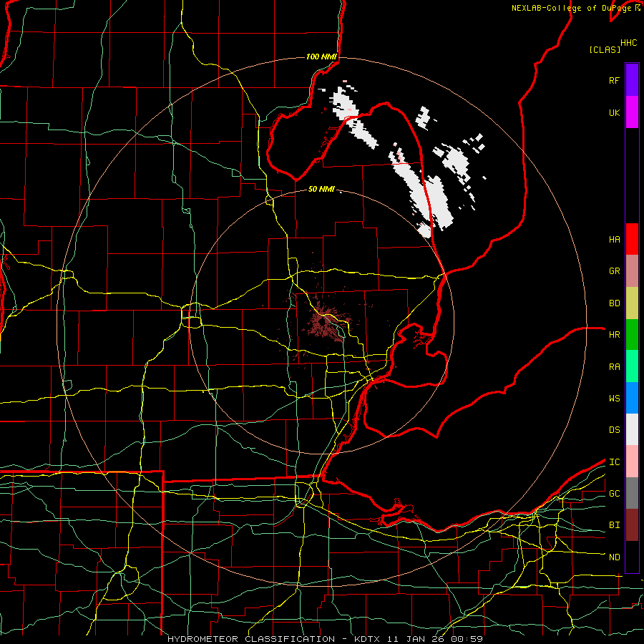Click the WS legend label
The height and width of the screenshot is (644, 644).
[614, 399]
